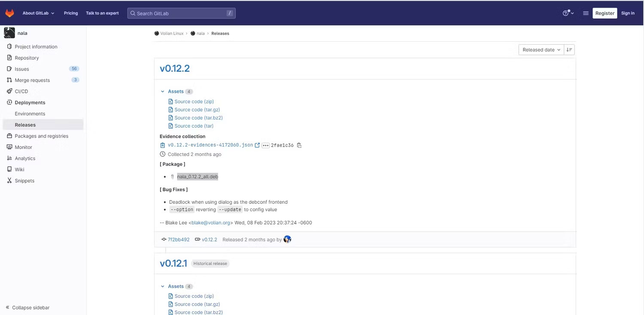Open the Pricing menu item
This screenshot has height=315, width=644.
[x=71, y=13]
